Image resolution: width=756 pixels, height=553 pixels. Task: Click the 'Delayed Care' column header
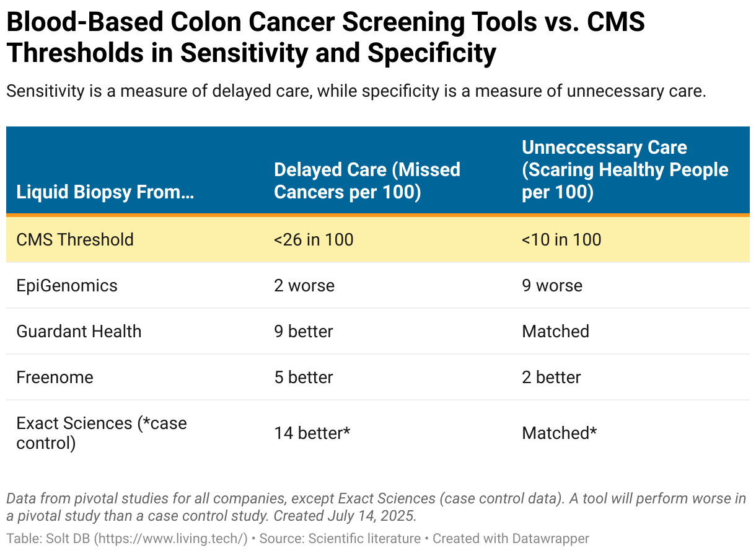click(x=367, y=180)
